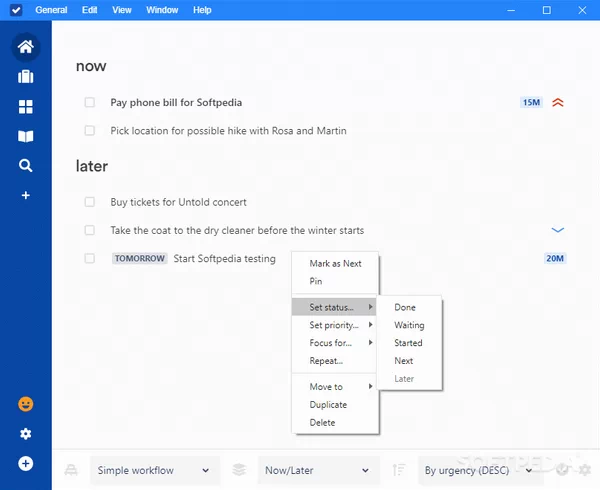Mark the dry cleaner task checkbox
The height and width of the screenshot is (490, 600).
(x=90, y=230)
